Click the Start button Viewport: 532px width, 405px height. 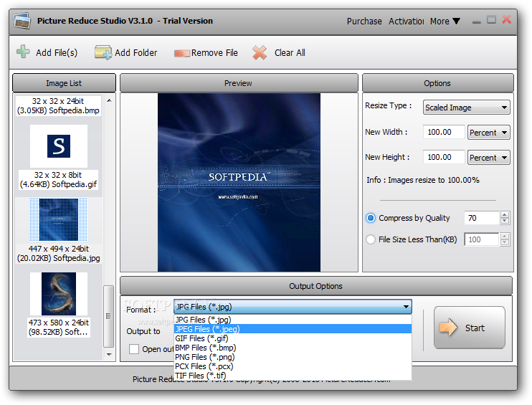coord(470,328)
